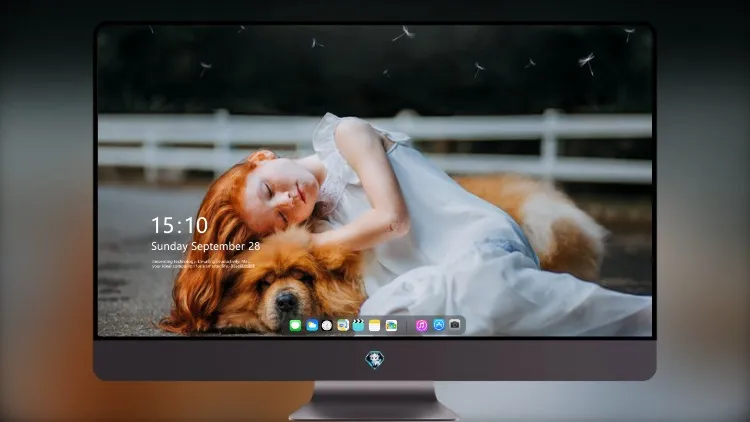The image size is (750, 422).
Task: Select the Sunday September 28 date text
Action: 206,246
